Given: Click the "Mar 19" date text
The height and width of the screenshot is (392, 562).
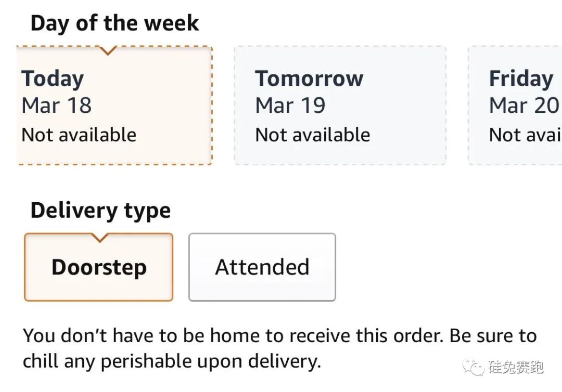Looking at the screenshot, I should point(290,106).
